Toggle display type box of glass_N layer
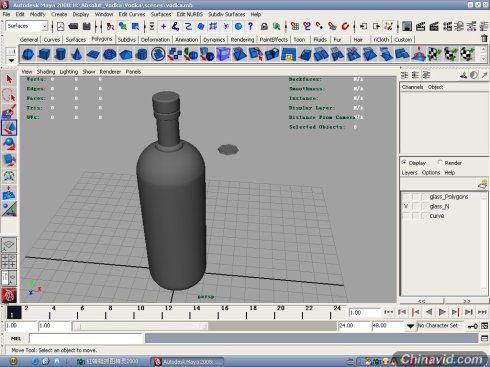The height and width of the screenshot is (367, 490). click(x=416, y=206)
